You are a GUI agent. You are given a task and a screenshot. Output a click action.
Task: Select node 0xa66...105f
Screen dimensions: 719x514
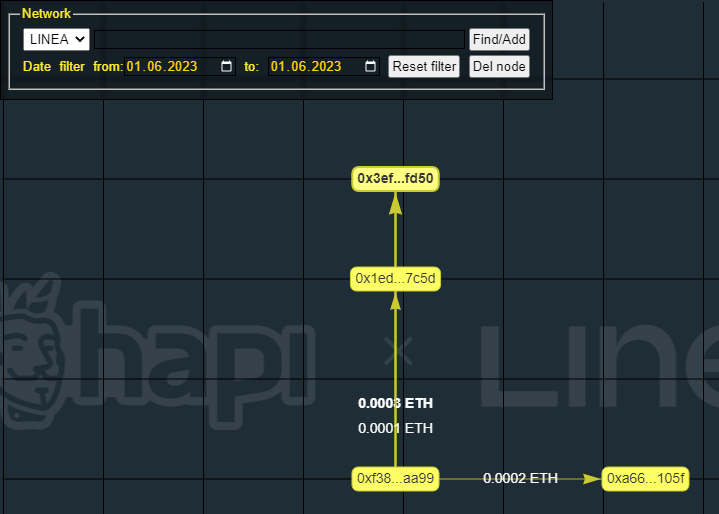click(645, 479)
